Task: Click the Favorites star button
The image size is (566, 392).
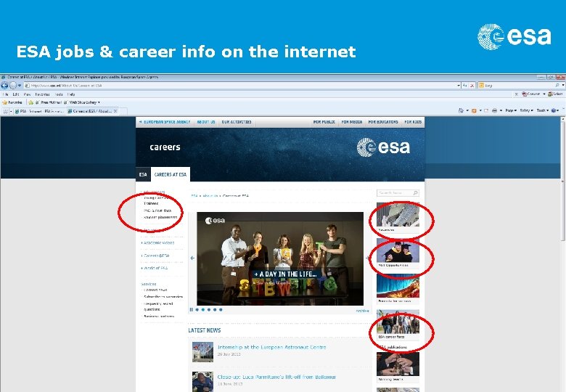Action: coord(12,102)
